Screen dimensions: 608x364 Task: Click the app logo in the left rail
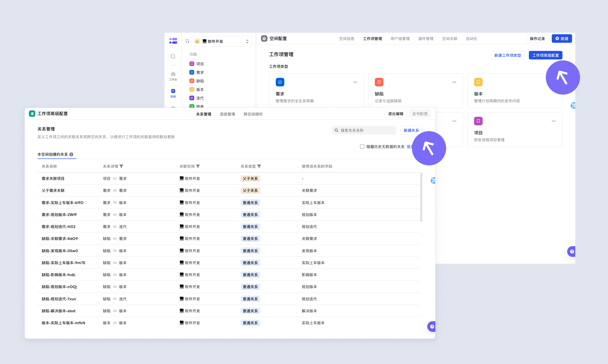(x=173, y=41)
